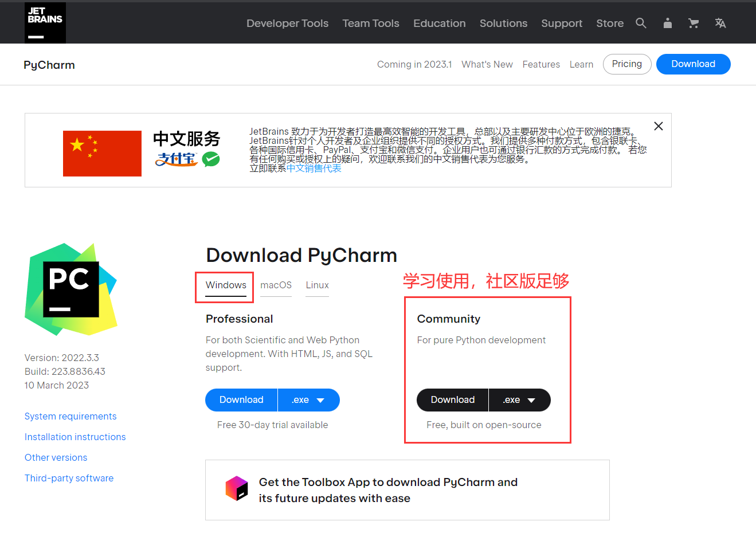Viewport: 756px width, 533px height.
Task: Click the language translate icon
Action: (x=720, y=23)
